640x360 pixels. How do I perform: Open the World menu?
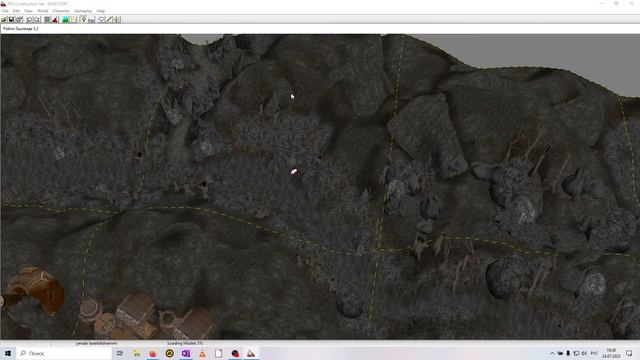pos(42,11)
